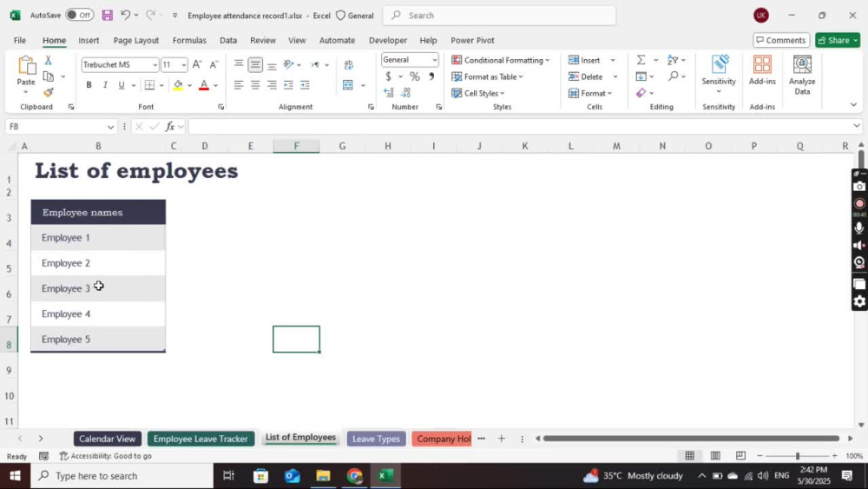Open the General number format dropdown
The height and width of the screenshot is (489, 868).
tap(435, 60)
